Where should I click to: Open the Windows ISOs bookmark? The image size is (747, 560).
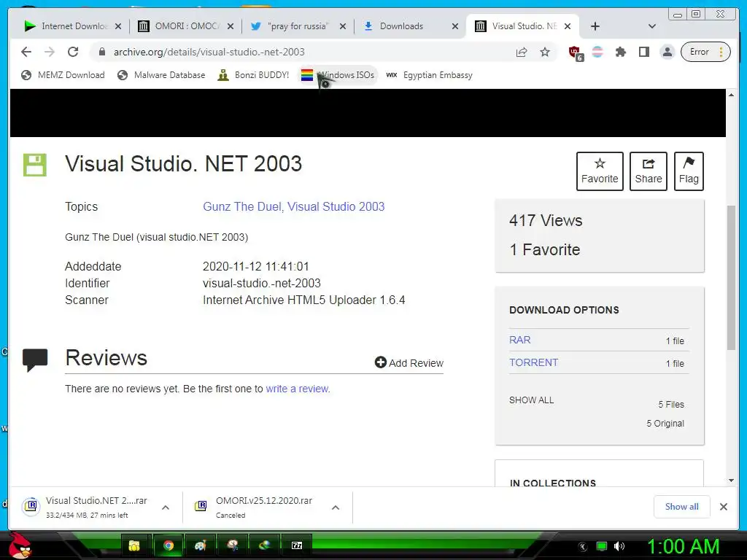338,75
